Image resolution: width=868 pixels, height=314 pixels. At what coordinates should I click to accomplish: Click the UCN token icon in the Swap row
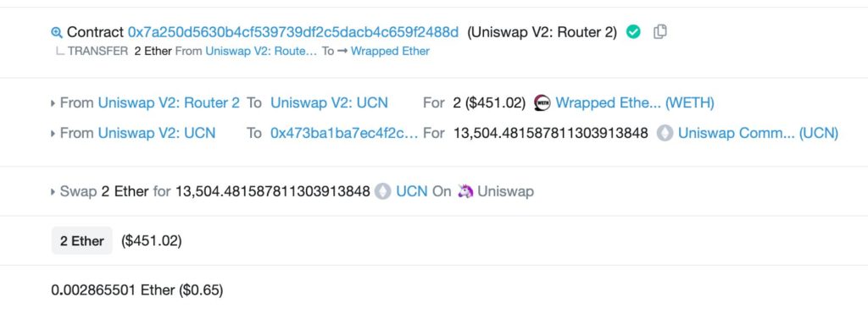coord(383,192)
